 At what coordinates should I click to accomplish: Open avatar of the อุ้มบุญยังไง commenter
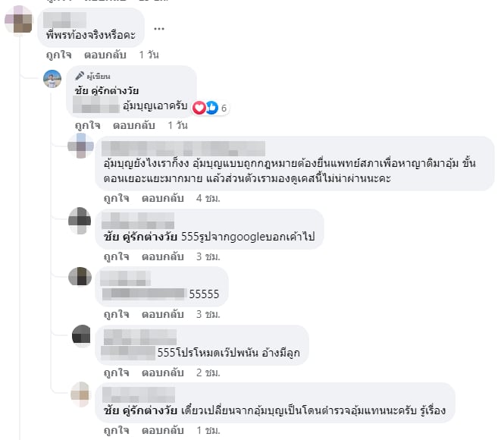80,146
